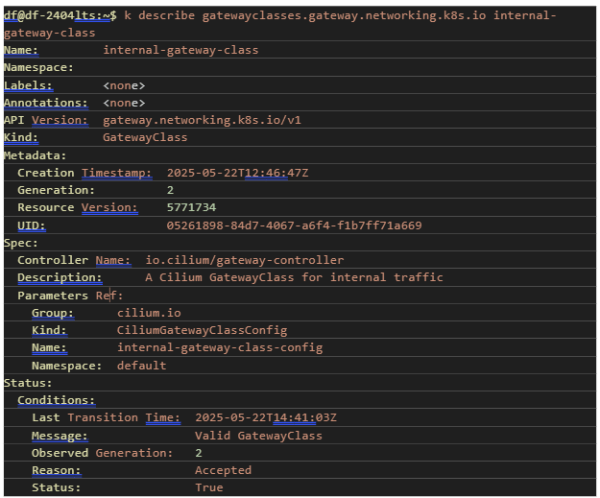
Task: Click the Description text about internal traffic
Action: (293, 277)
